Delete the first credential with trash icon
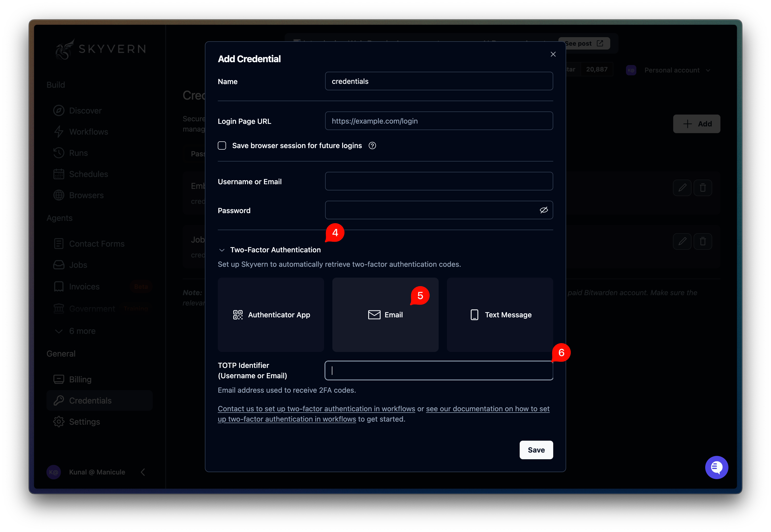This screenshot has height=532, width=771. click(702, 188)
